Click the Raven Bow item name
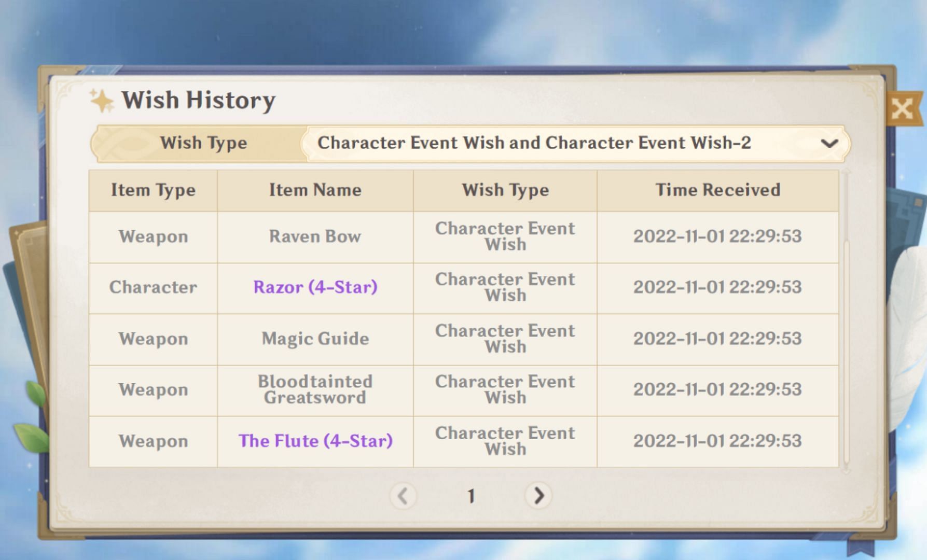The image size is (927, 560). pyautogui.click(x=315, y=236)
